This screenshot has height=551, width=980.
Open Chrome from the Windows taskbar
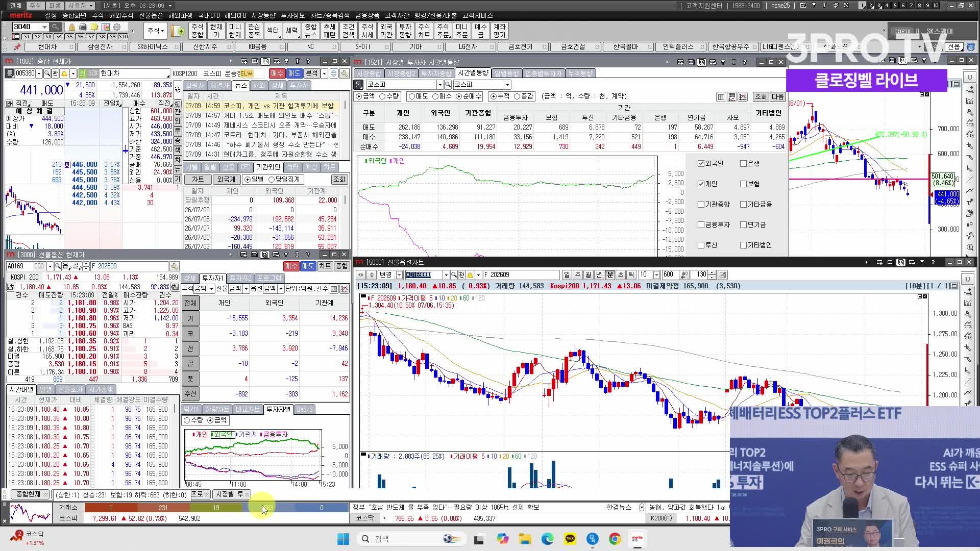click(615, 539)
